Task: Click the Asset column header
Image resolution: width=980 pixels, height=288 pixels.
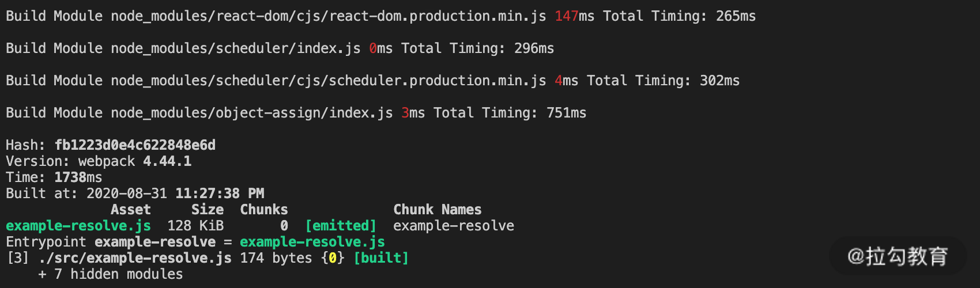Action: (131, 210)
